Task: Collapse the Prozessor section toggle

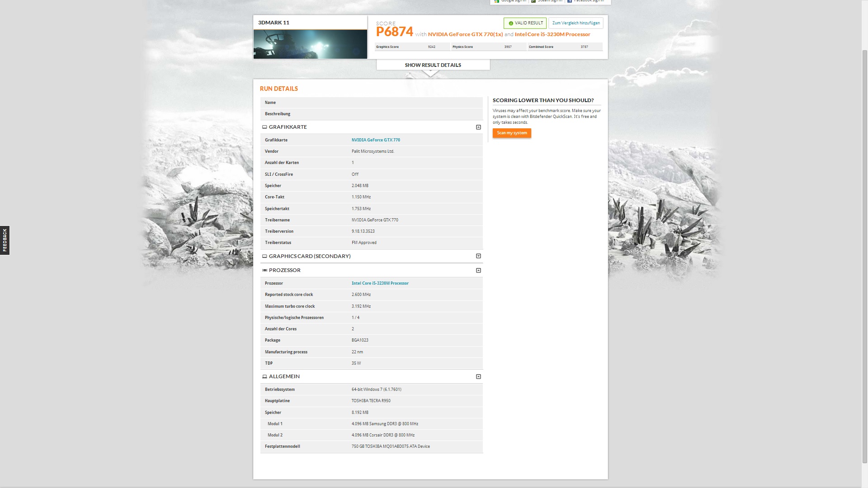Action: click(478, 270)
